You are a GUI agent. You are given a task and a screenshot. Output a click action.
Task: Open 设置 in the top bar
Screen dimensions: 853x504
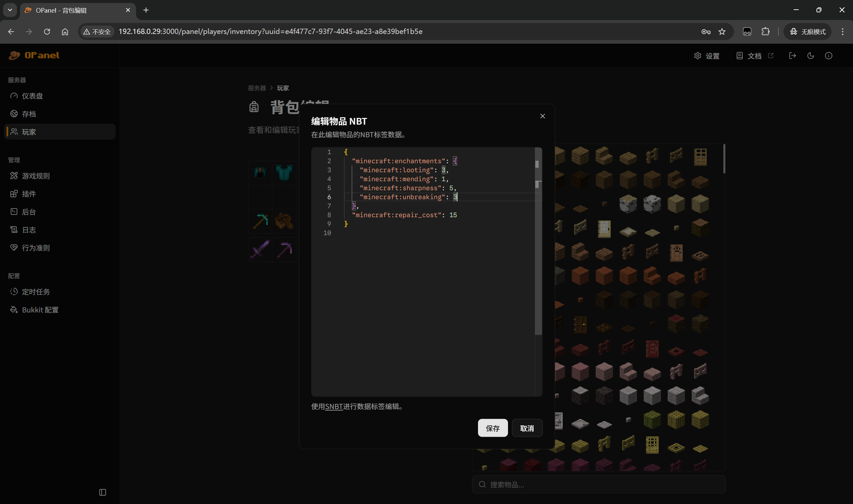707,56
